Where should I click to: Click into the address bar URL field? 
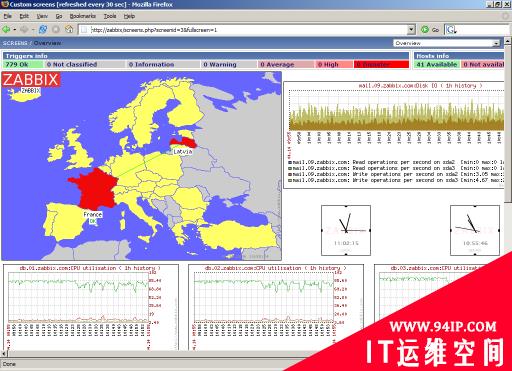pos(247,30)
